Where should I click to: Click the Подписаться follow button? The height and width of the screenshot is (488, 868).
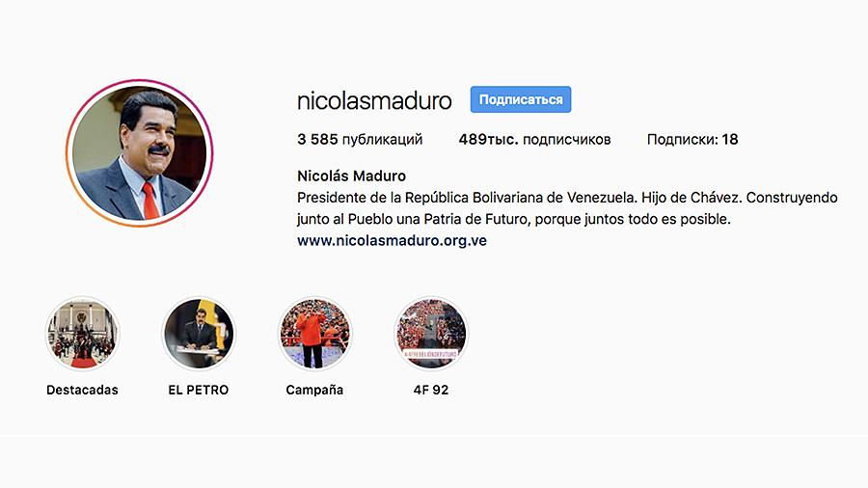click(x=521, y=99)
